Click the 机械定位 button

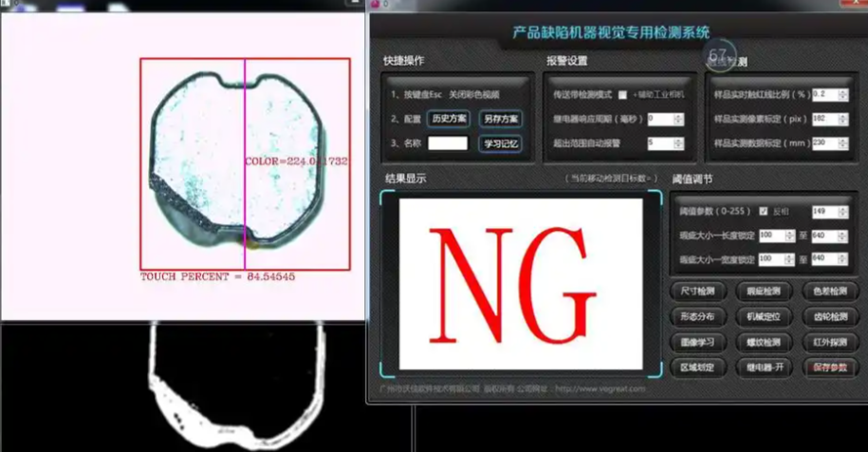coord(764,316)
